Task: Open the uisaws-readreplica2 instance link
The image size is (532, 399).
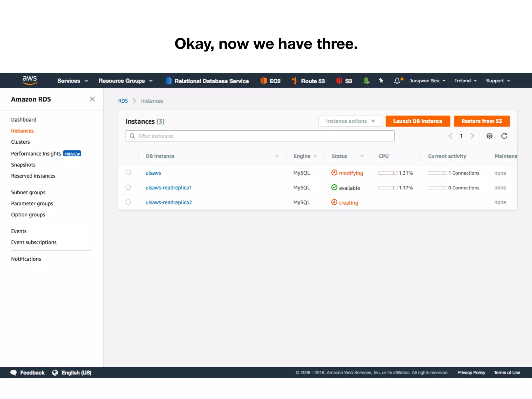Action: tap(169, 202)
